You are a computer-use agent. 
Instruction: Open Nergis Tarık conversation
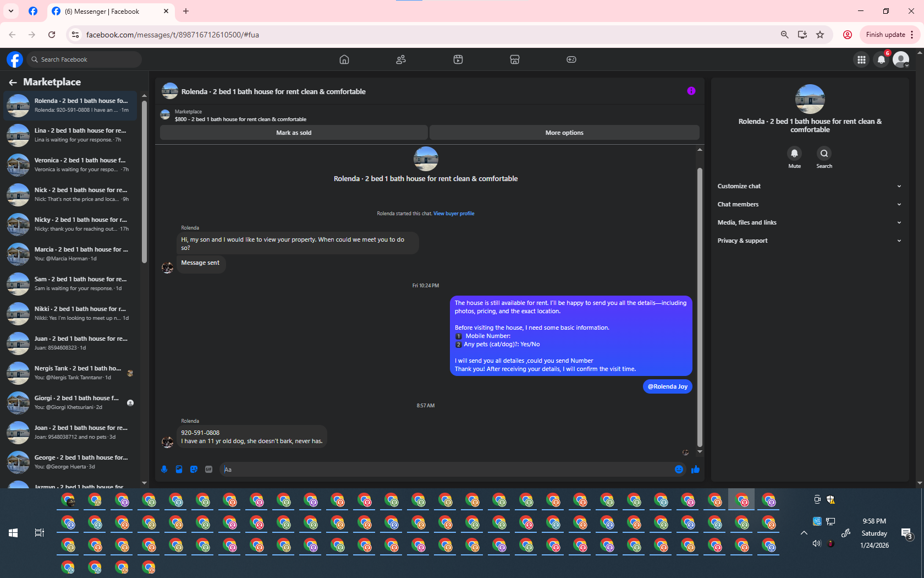point(70,373)
